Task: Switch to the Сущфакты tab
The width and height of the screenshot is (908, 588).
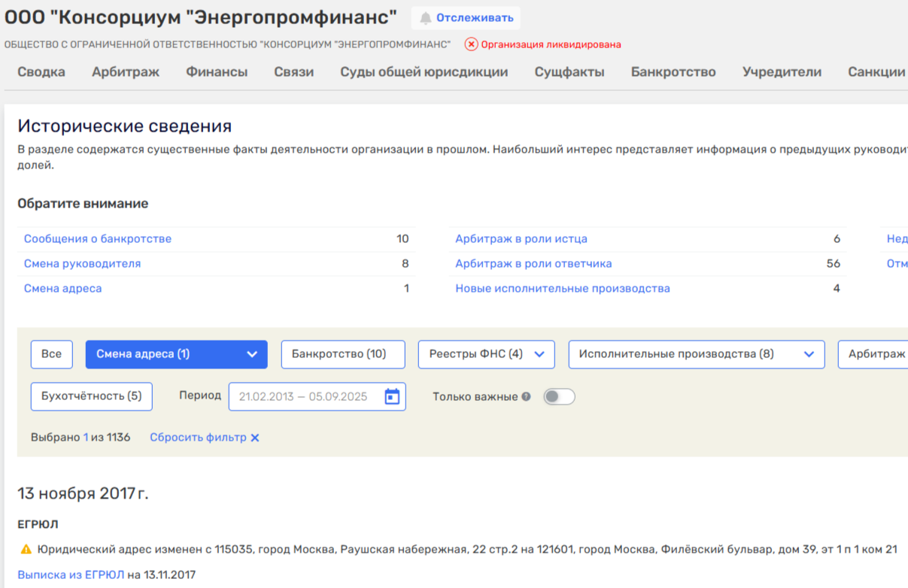Action: (569, 72)
